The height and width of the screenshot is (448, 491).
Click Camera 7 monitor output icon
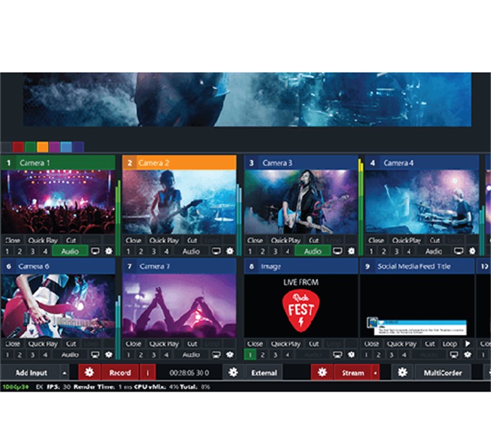point(217,355)
